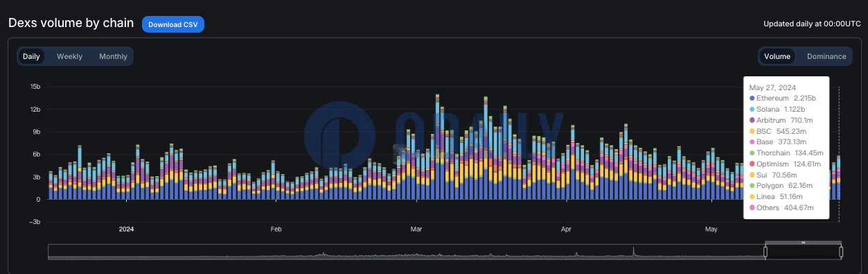The width and height of the screenshot is (868, 274).
Task: Switch to the Dominance view toggle
Action: [x=826, y=56]
